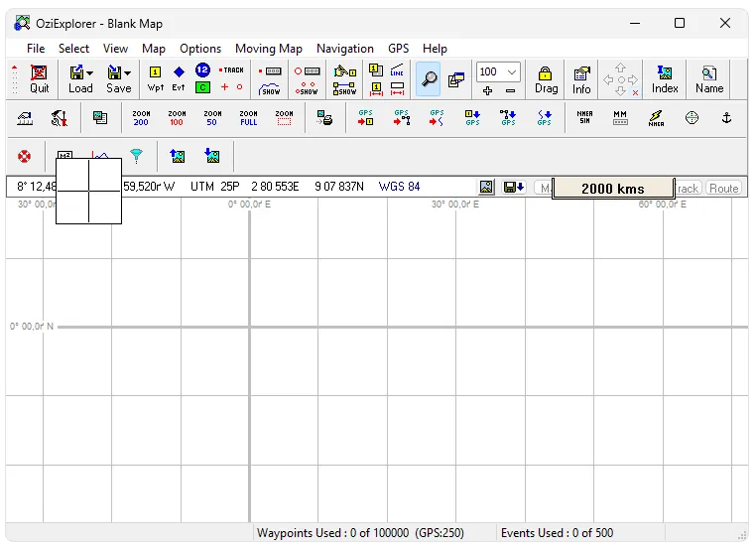Activate the TRACK manual track tool
This screenshot has width=756, height=549.
[x=231, y=69]
